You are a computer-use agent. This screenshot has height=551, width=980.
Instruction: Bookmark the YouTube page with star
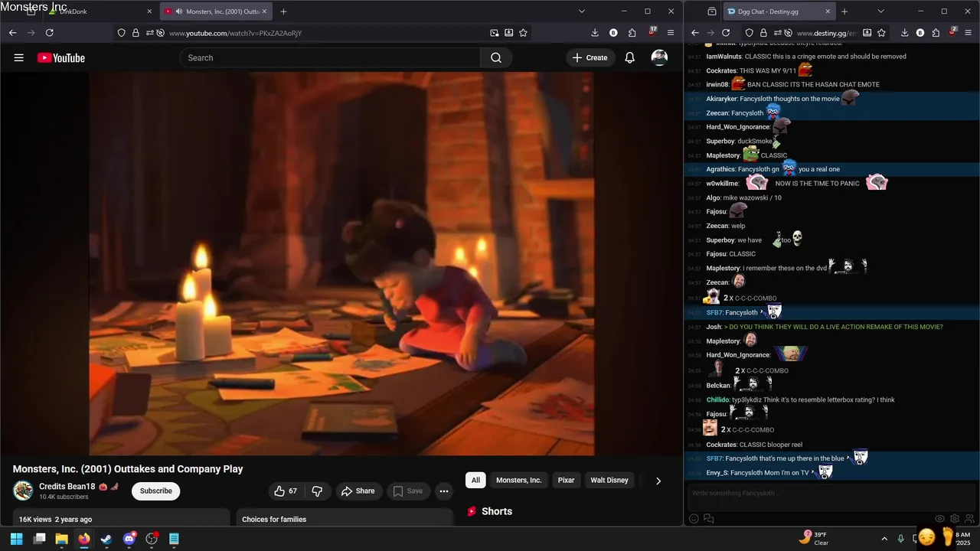tap(523, 33)
